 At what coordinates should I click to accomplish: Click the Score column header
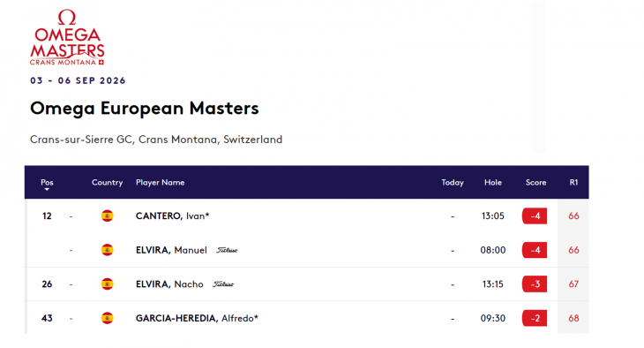[x=536, y=182]
